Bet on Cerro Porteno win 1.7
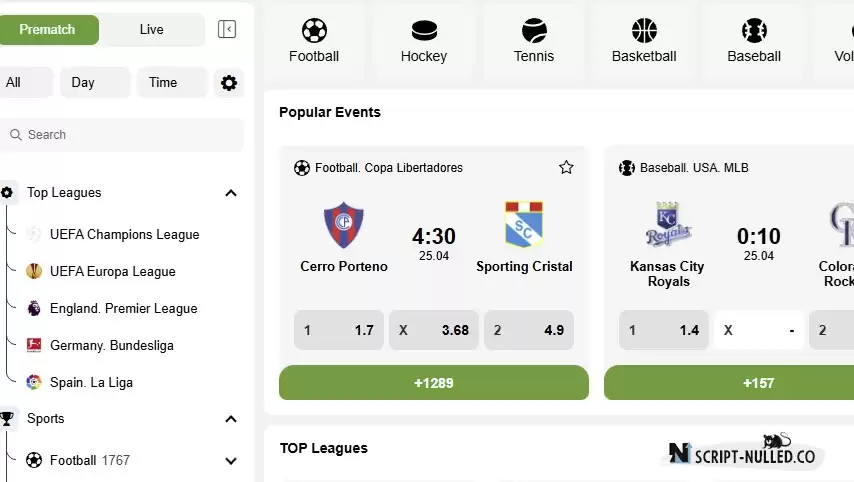This screenshot has width=854, height=482. point(339,330)
